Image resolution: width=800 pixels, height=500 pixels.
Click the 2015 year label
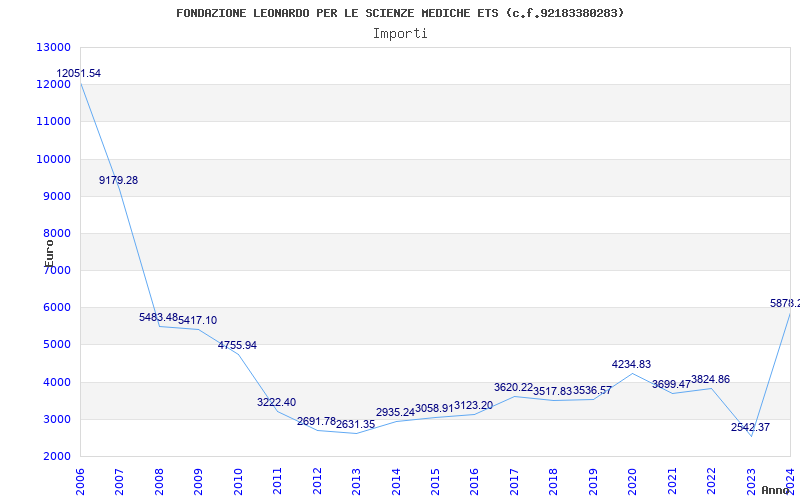(435, 482)
